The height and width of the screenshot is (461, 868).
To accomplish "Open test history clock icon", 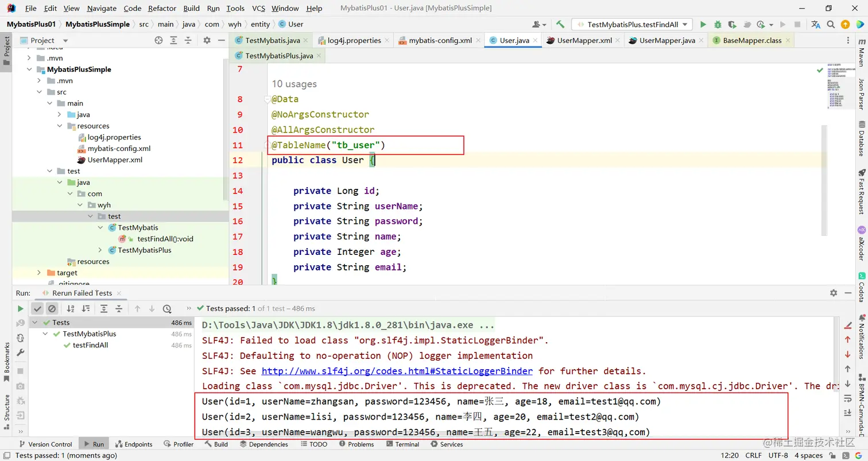I will tap(167, 308).
